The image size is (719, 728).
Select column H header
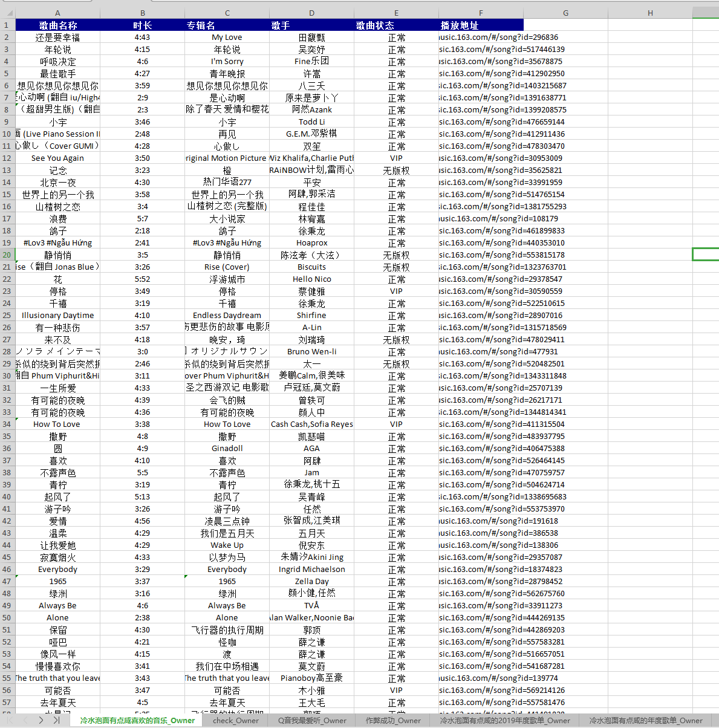click(651, 13)
